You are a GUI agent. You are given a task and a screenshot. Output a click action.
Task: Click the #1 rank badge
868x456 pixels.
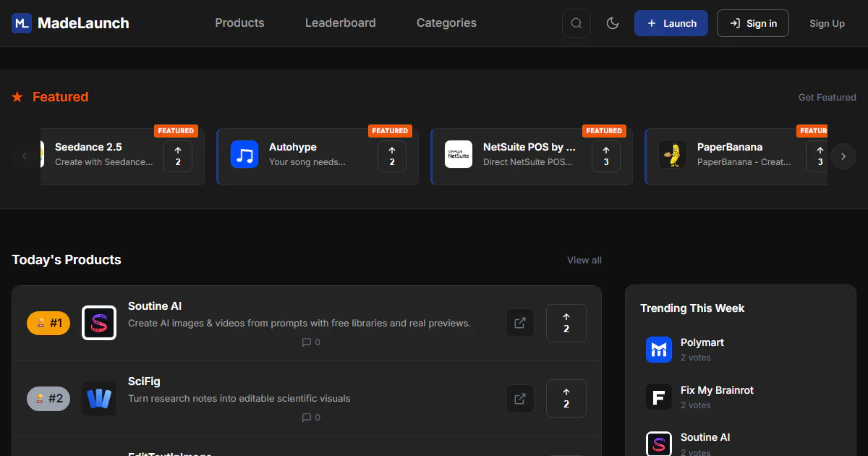(x=48, y=323)
